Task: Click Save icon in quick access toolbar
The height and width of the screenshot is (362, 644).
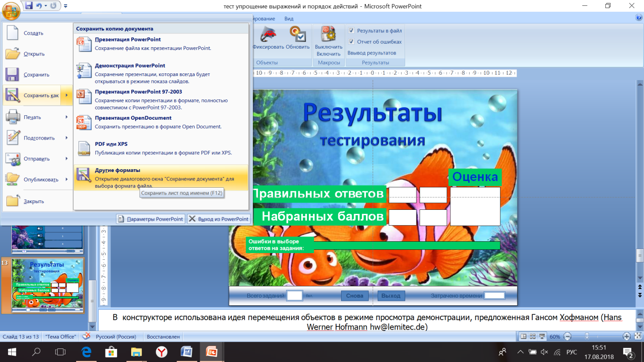Action: [x=29, y=6]
